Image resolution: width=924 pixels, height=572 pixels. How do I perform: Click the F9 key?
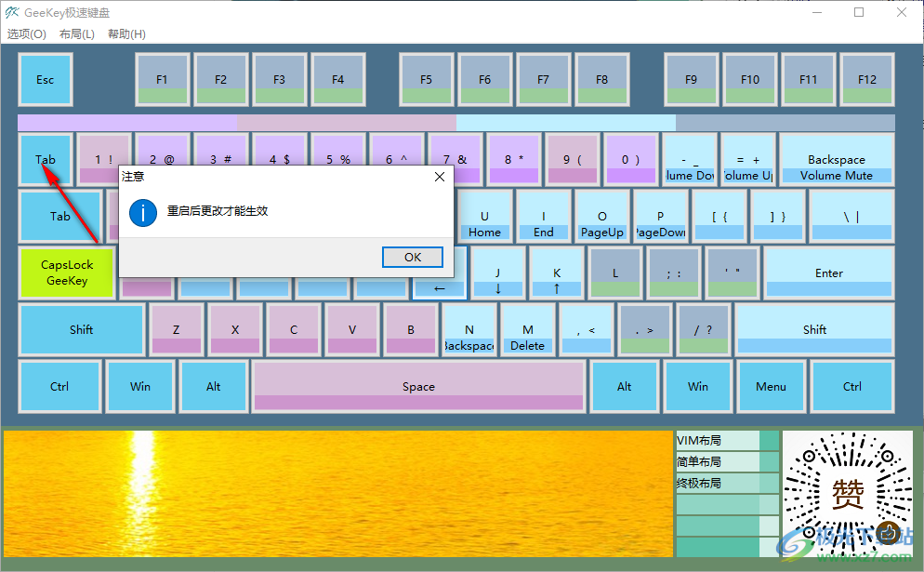[x=692, y=80]
